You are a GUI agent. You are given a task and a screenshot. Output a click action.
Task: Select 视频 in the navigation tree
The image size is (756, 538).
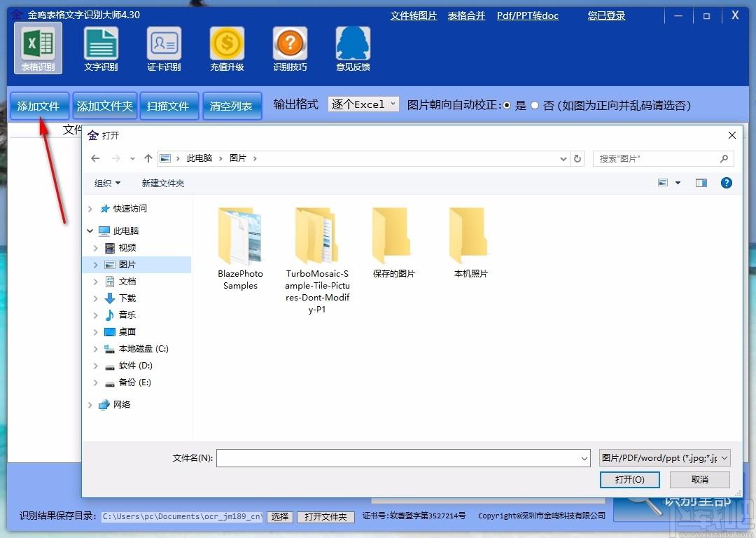pyautogui.click(x=127, y=247)
